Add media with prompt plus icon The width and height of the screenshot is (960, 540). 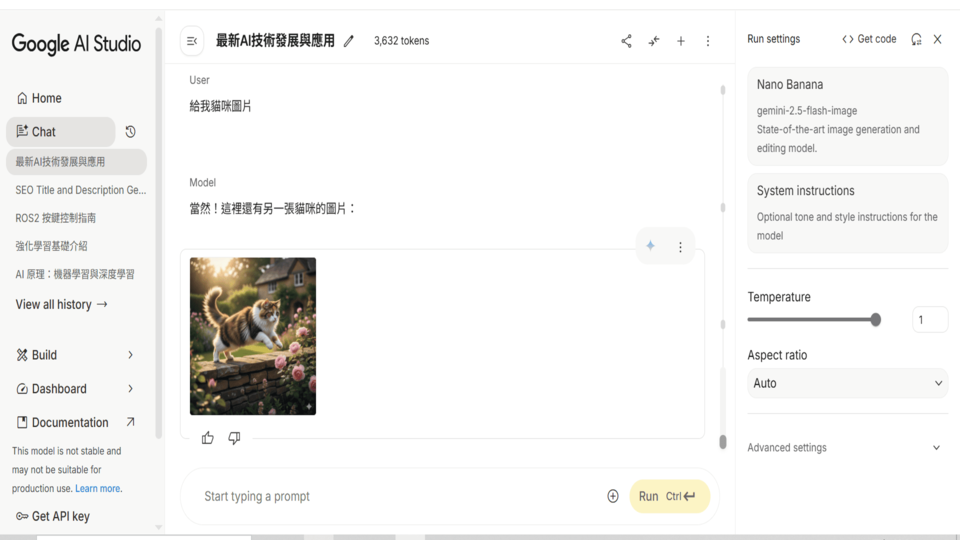tap(613, 496)
